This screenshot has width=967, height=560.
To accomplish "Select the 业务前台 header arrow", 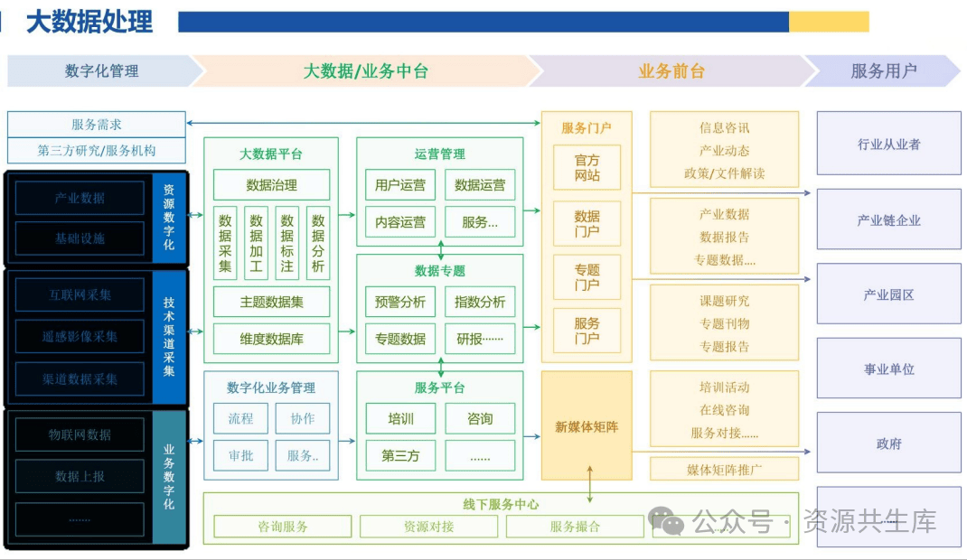I will point(671,70).
